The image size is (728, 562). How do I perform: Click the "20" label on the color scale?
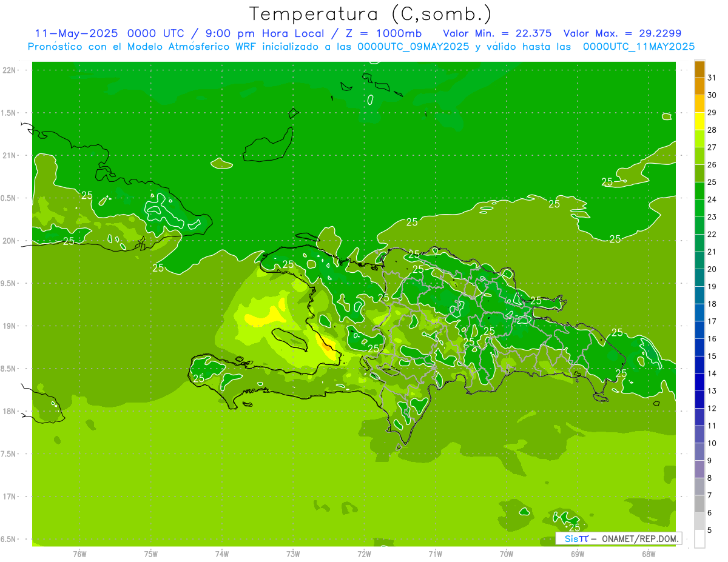point(712,269)
